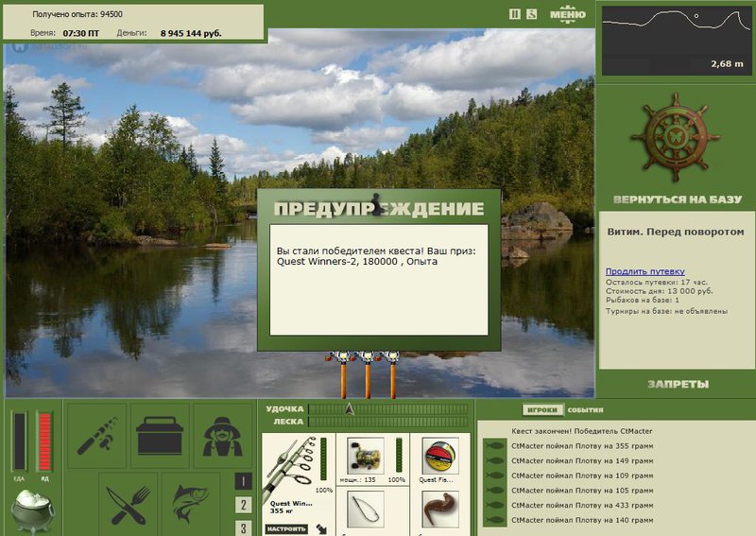This screenshot has width=756, height=536.
Task: Click the 'CtMacter поймал Плотву на 433 грамм' entry
Action: [582, 505]
